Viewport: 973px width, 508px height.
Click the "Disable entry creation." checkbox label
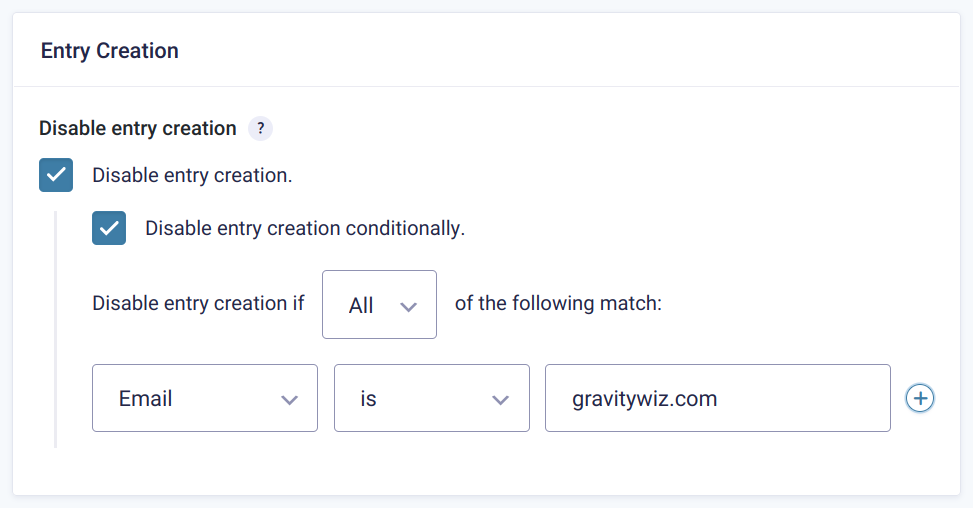(x=192, y=175)
